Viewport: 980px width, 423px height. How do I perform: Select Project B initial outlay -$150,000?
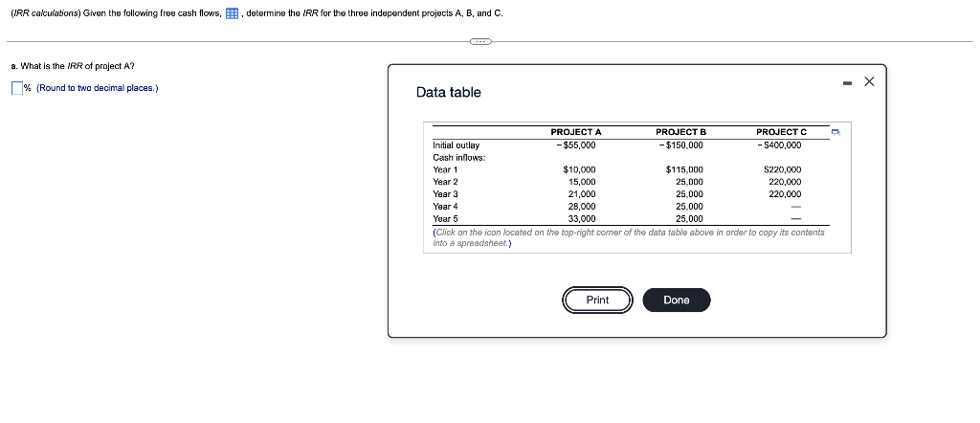click(x=680, y=145)
